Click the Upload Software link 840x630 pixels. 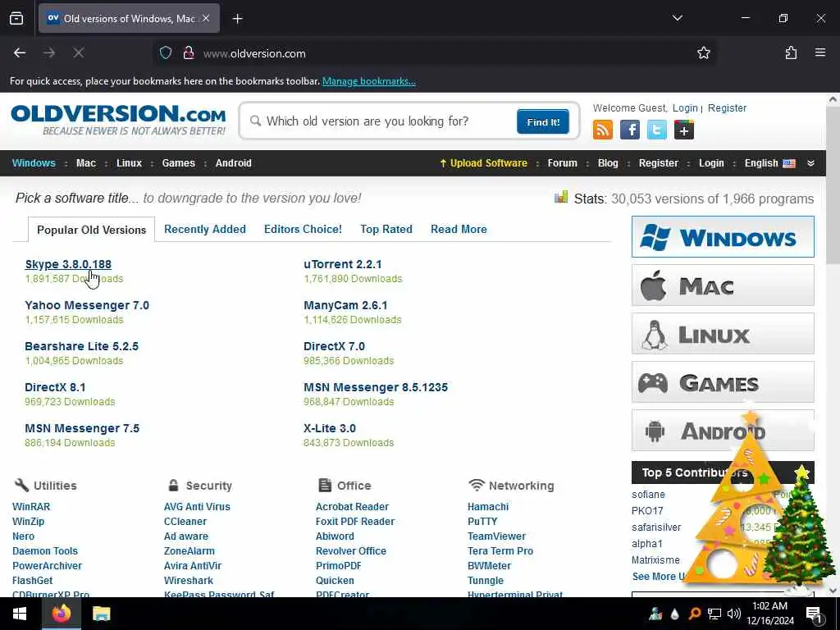[x=483, y=163]
